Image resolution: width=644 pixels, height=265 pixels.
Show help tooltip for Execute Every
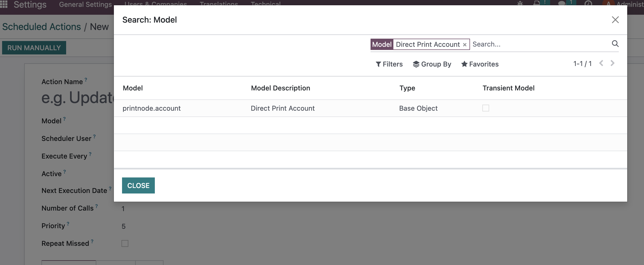[90, 154]
